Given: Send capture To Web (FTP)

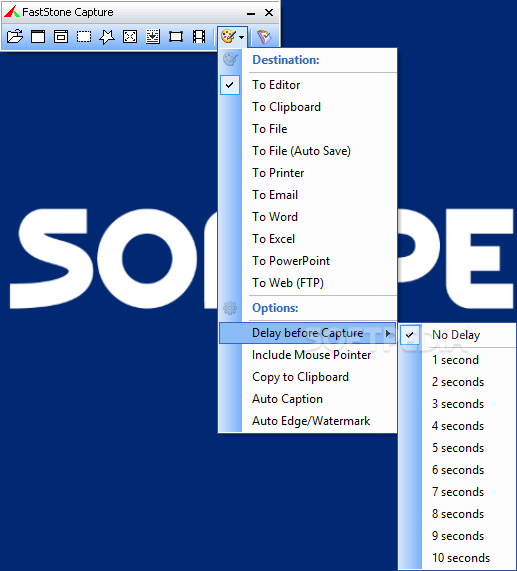Looking at the screenshot, I should tap(308, 283).
